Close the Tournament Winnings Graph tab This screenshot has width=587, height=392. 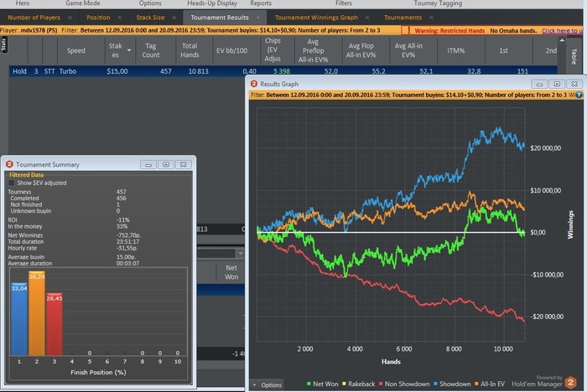(367, 18)
